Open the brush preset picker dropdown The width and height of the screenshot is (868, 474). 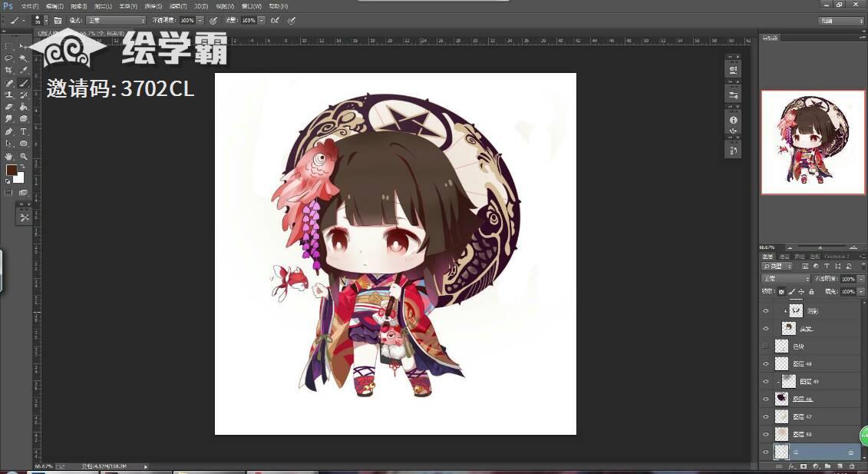tap(45, 21)
